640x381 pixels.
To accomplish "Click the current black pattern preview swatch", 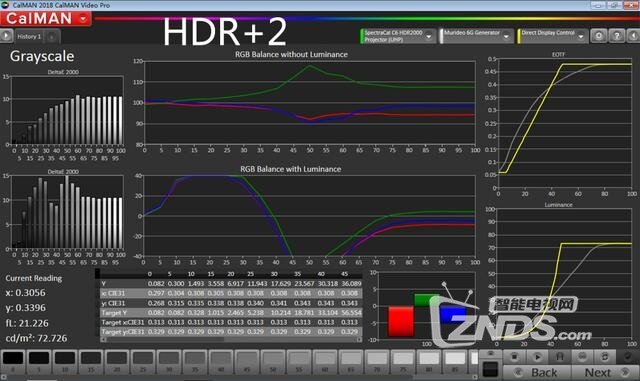I will tap(490, 369).
